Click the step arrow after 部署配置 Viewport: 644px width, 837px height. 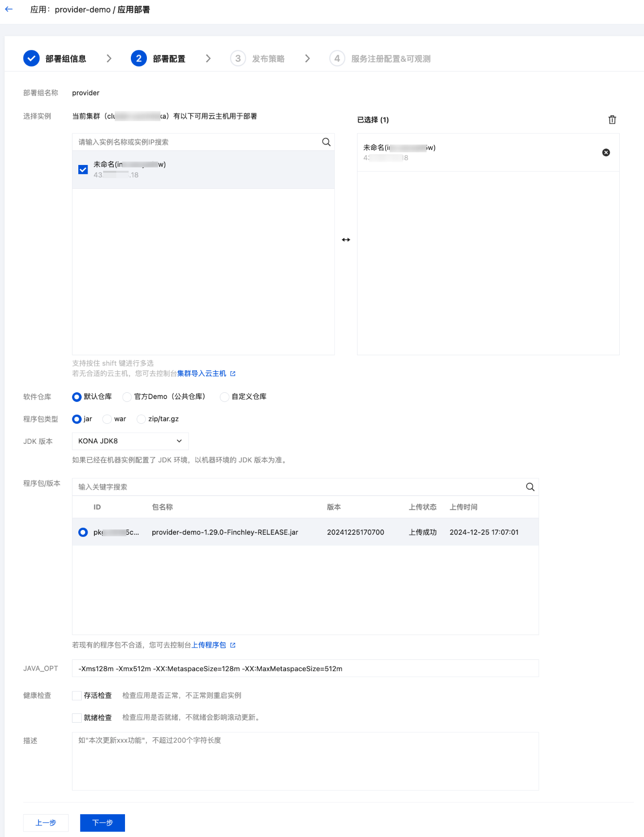click(208, 58)
